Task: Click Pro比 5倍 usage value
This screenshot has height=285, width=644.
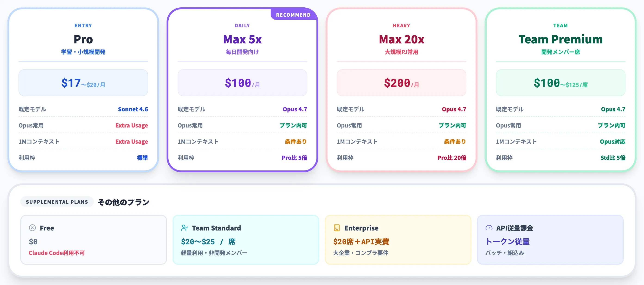Action: pos(294,158)
